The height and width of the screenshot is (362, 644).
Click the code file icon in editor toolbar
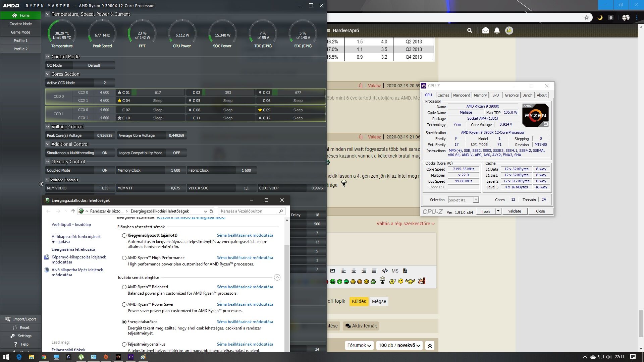click(405, 271)
